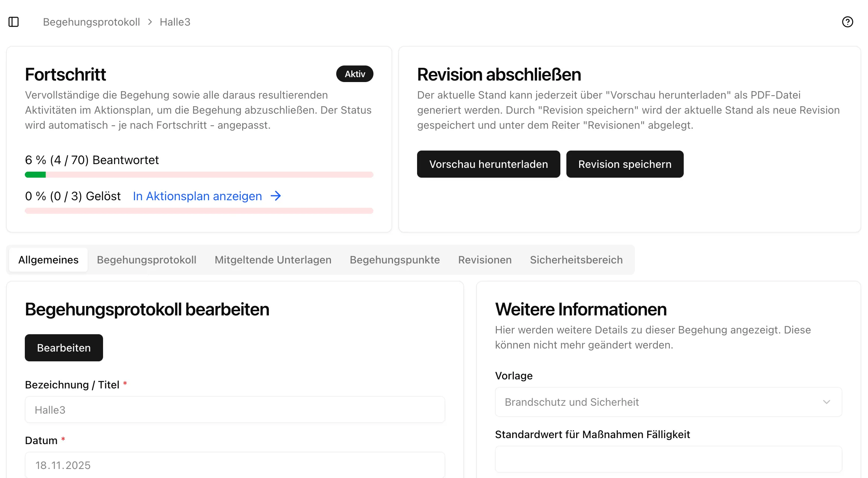Select the Begehungspunkte tab
The image size is (868, 478).
(x=395, y=260)
